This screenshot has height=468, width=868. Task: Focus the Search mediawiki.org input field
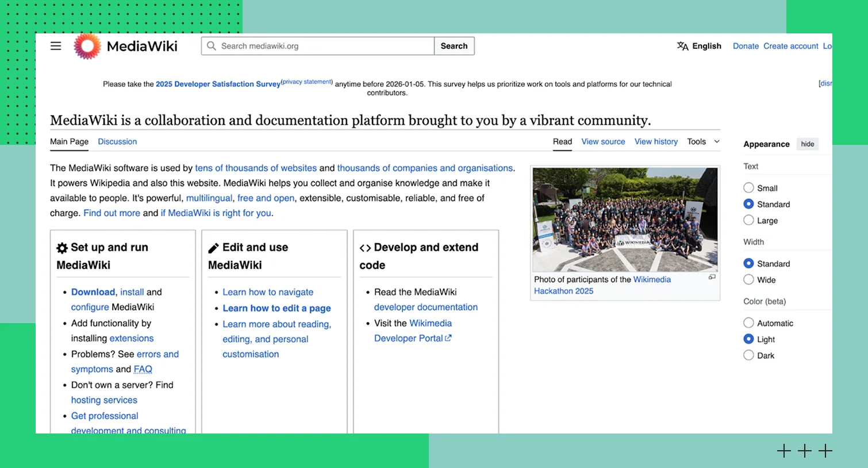tap(325, 46)
